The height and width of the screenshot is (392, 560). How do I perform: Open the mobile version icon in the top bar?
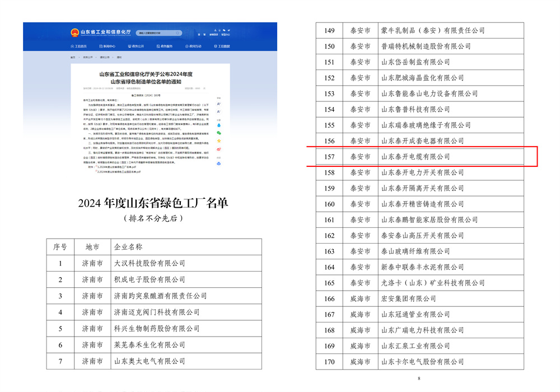(x=220, y=30)
